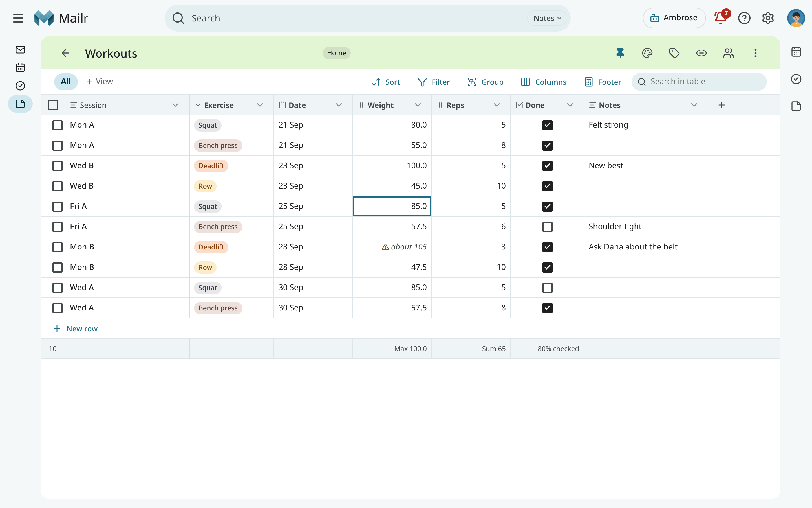The width and height of the screenshot is (812, 508).
Task: Toggle the select-all rows header checkbox
Action: pos(53,105)
